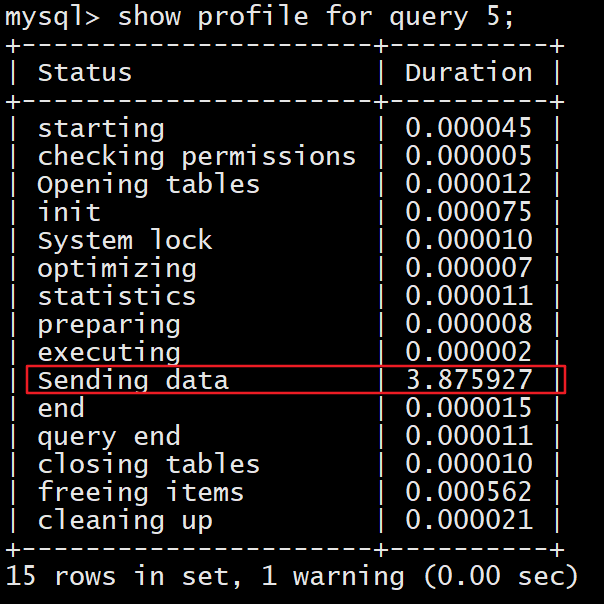Image resolution: width=604 pixels, height=604 pixels.
Task: Click the Duration column header
Action: point(468,73)
